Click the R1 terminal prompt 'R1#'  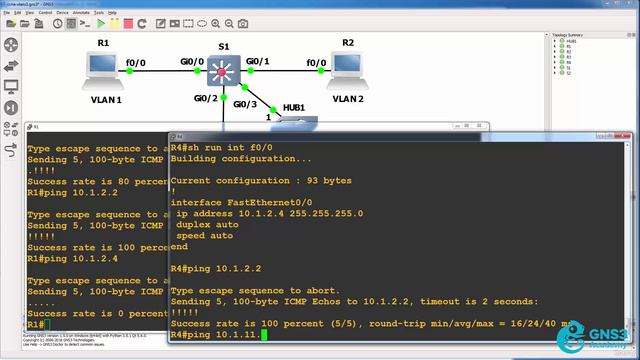click(x=36, y=324)
